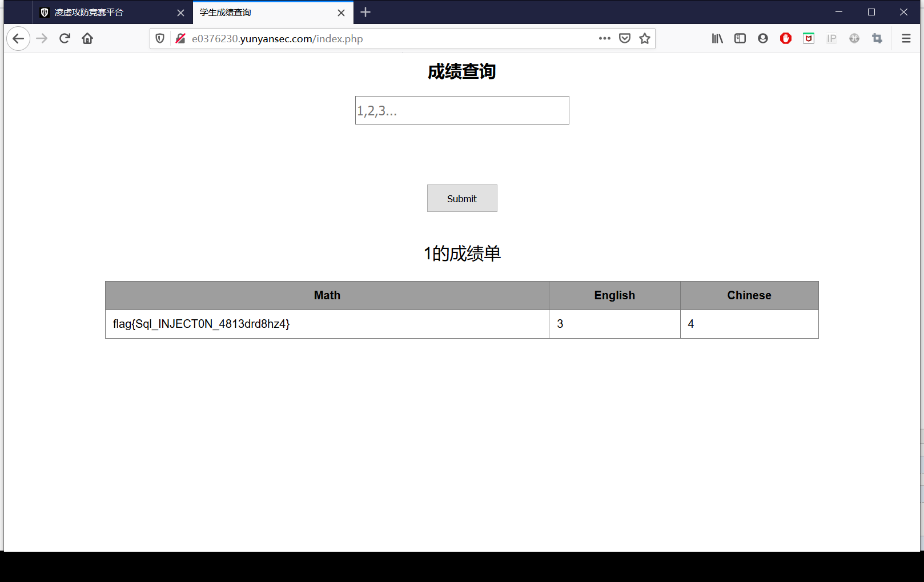The width and height of the screenshot is (924, 582).
Task: Submit the score query form
Action: coord(462,198)
